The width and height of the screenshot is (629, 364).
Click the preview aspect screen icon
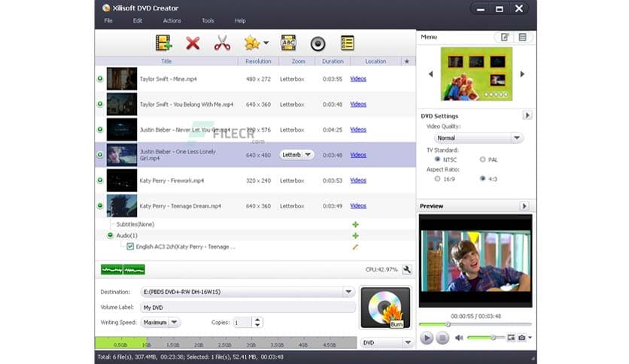511,338
